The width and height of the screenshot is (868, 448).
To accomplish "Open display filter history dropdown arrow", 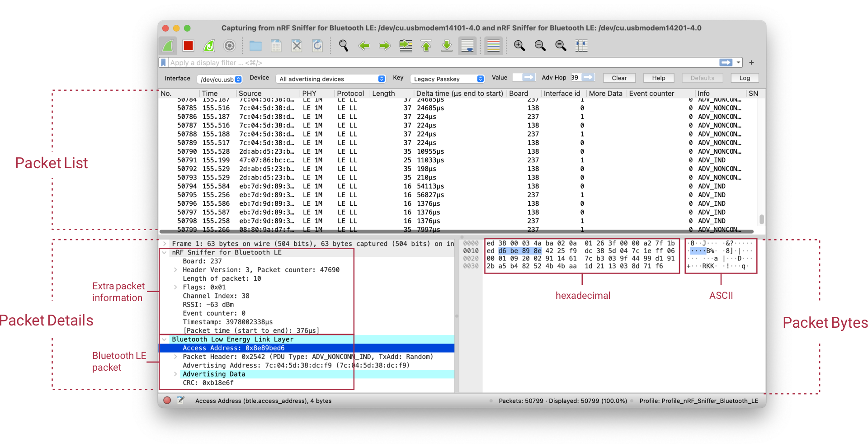I will pyautogui.click(x=738, y=62).
